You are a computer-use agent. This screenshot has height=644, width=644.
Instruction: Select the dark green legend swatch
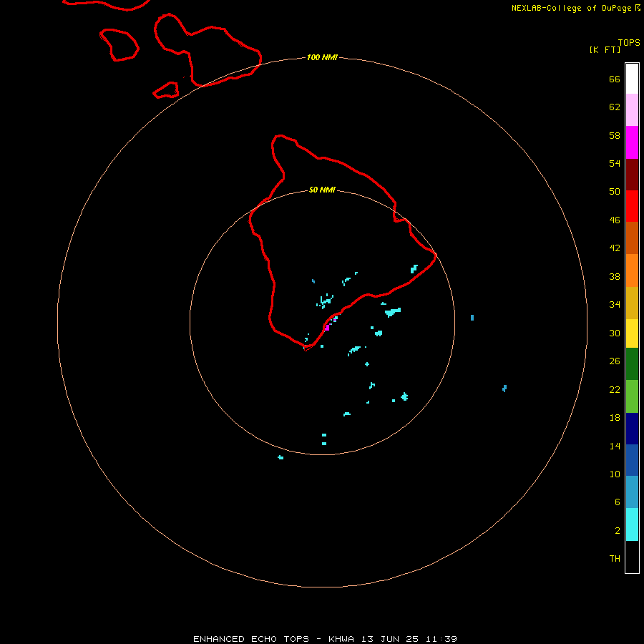[x=632, y=364]
